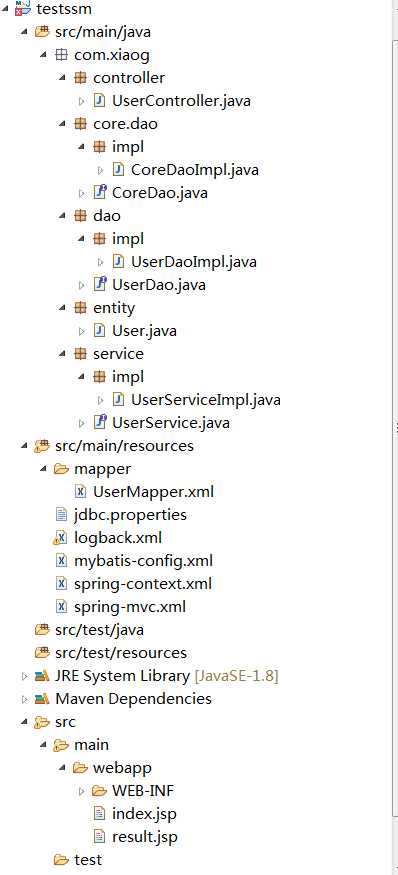Collapse the webapp folder

click(63, 769)
